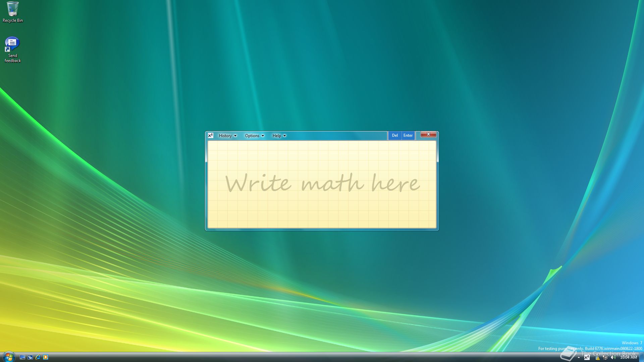Image resolution: width=644 pixels, height=362 pixels.
Task: Expand the Options dropdown arrow
Action: pyautogui.click(x=263, y=136)
